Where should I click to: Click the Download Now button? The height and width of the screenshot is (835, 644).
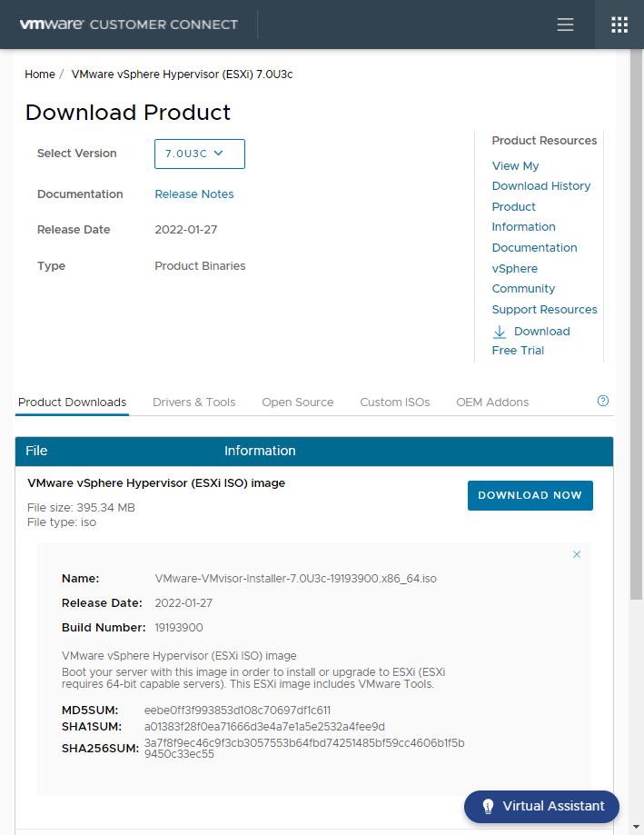[530, 495]
